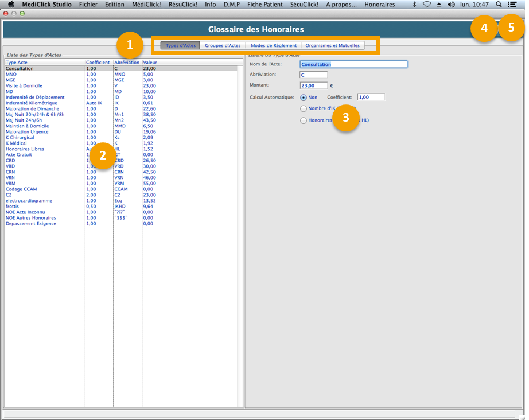This screenshot has width=529, height=420.
Task: Select the 'Honoraires' HL radio option
Action: coord(304,120)
